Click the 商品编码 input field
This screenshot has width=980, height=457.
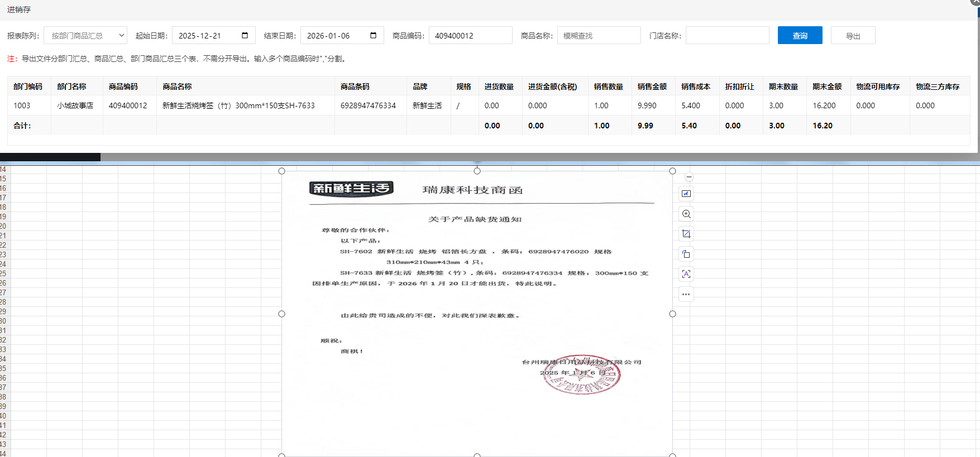click(470, 35)
